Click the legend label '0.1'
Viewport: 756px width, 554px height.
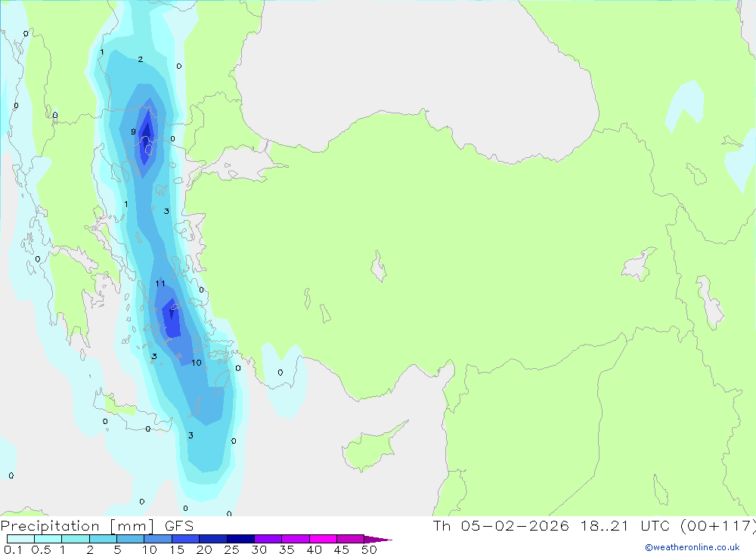tap(13, 549)
